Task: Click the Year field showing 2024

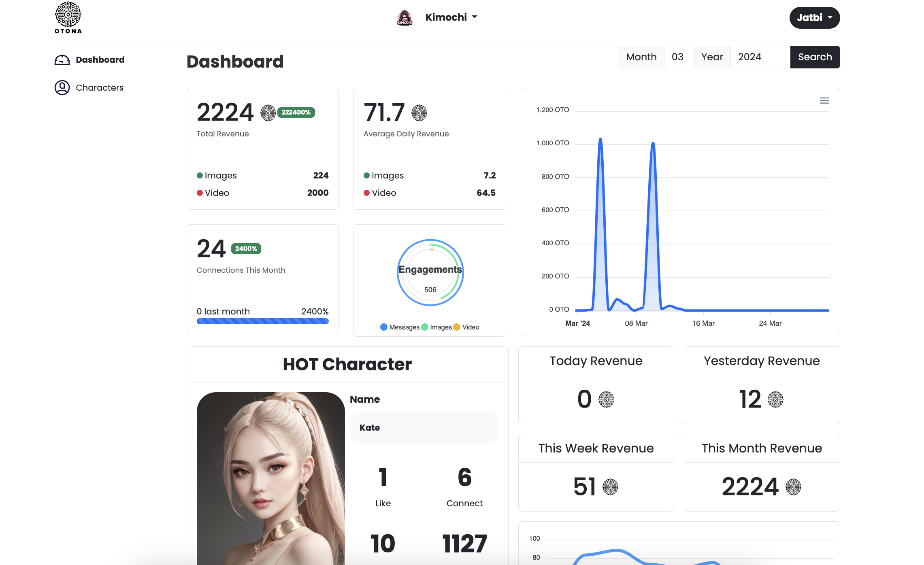Action: [760, 57]
